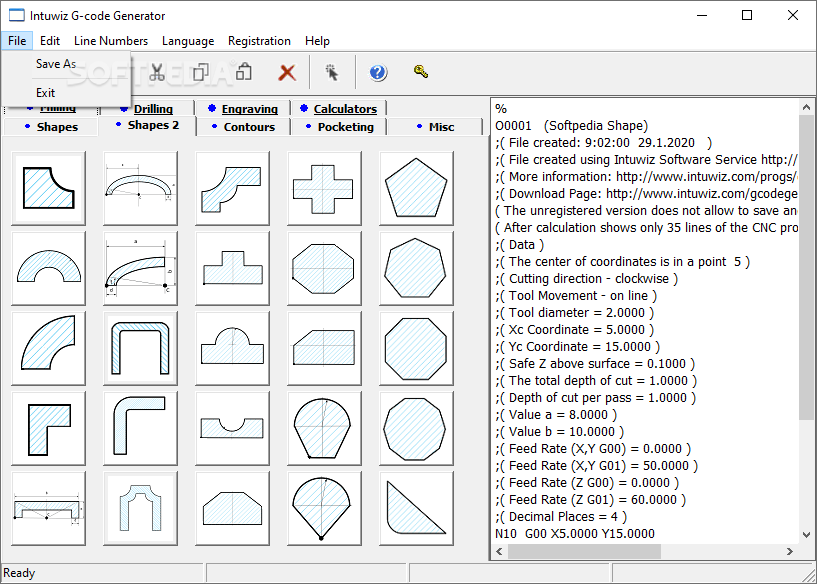Image resolution: width=817 pixels, height=584 pixels.
Task: Click the red X delete icon
Action: pyautogui.click(x=287, y=72)
